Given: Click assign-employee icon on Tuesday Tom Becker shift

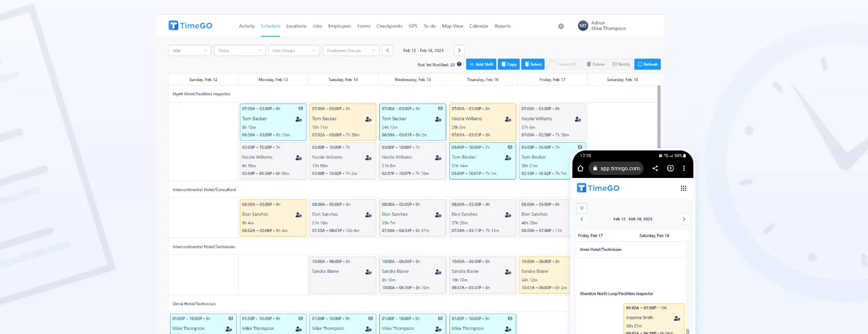Looking at the screenshot, I should coord(368,119).
